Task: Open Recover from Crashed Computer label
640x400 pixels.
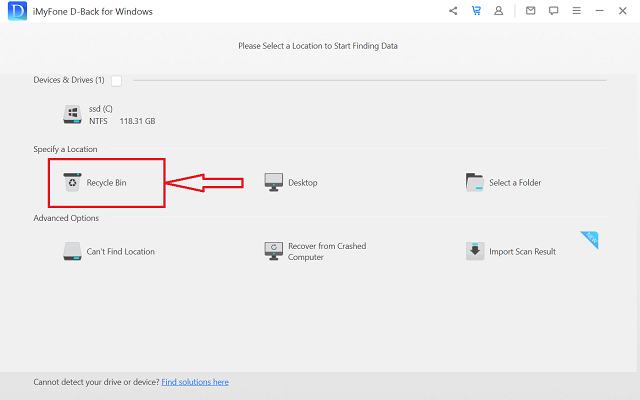Action: coord(327,251)
